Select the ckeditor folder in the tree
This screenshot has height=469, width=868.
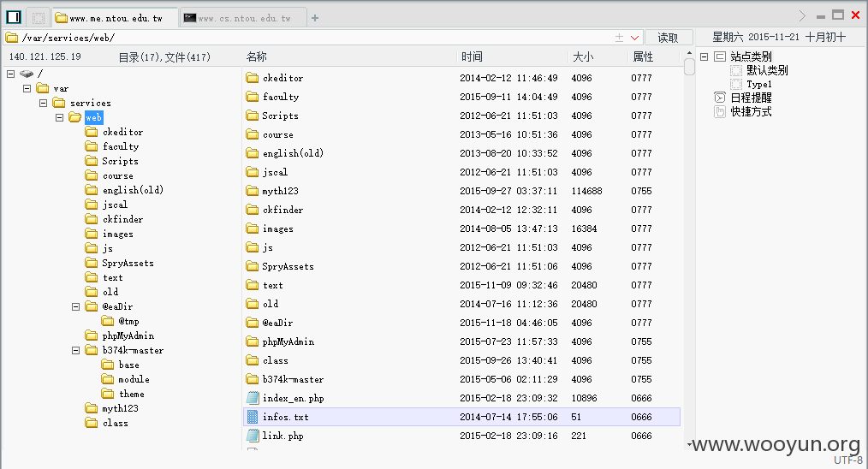point(123,132)
